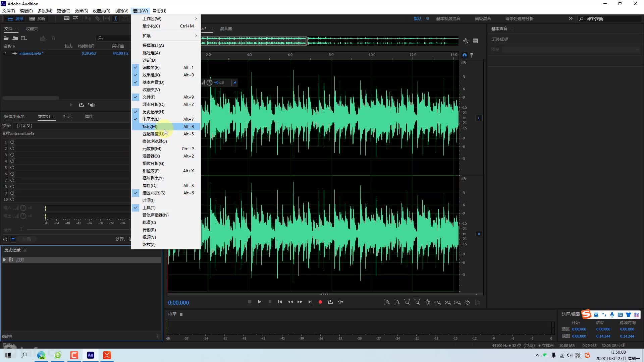Viewport: 644px width, 362px height.
Task: Switch to the Media Browser (媒体浏览器) tab
Action: 14,117
